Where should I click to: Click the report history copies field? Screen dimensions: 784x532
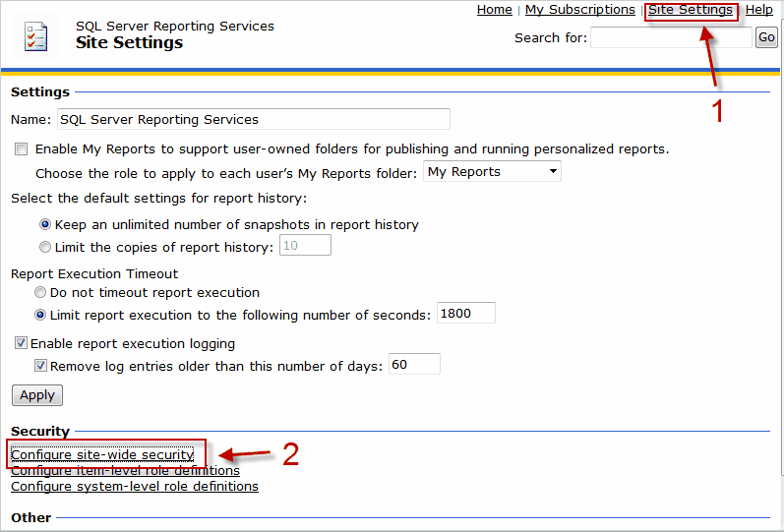[x=305, y=246]
